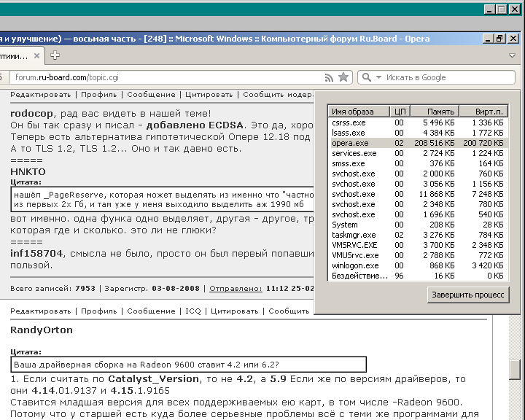The height and width of the screenshot is (420, 525).
Task: Bookmark page with the star icon
Action: pyautogui.click(x=343, y=77)
